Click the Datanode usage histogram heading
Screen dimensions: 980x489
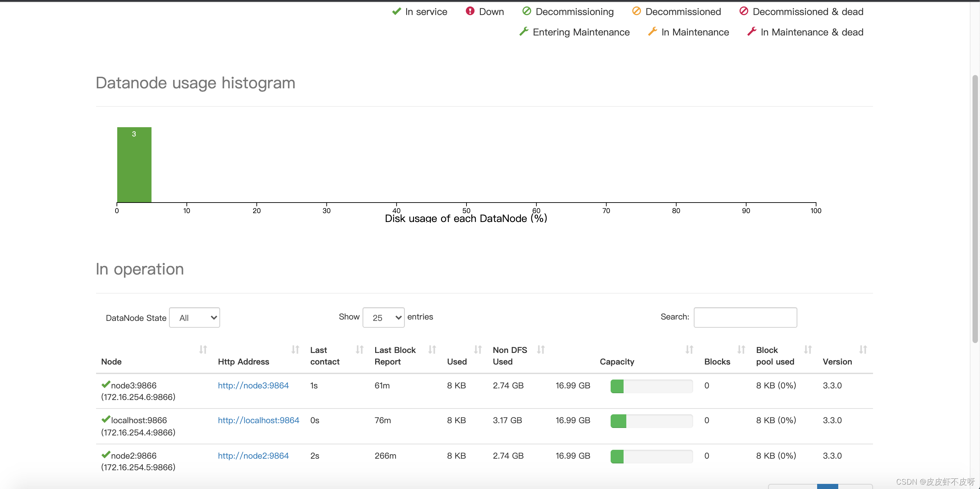(196, 83)
